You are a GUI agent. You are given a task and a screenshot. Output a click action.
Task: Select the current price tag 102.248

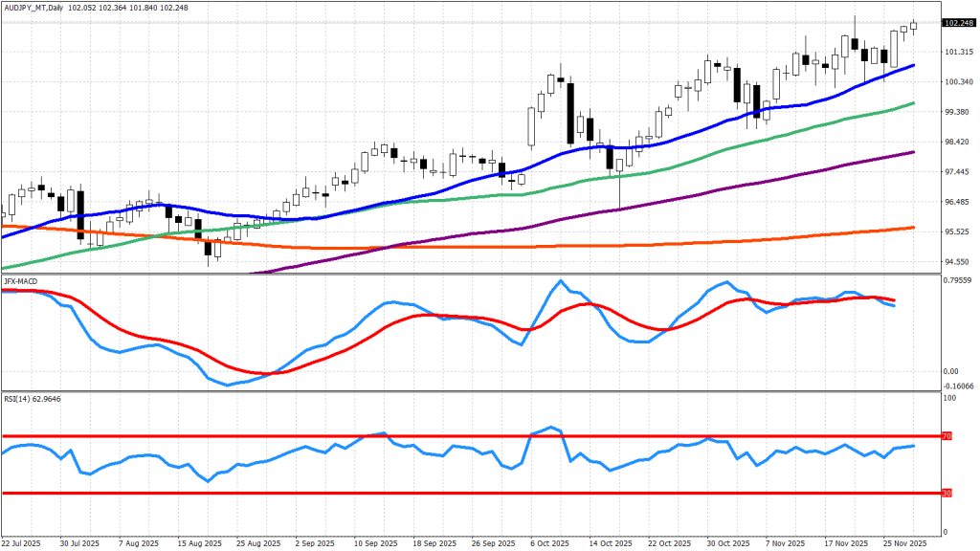point(960,24)
